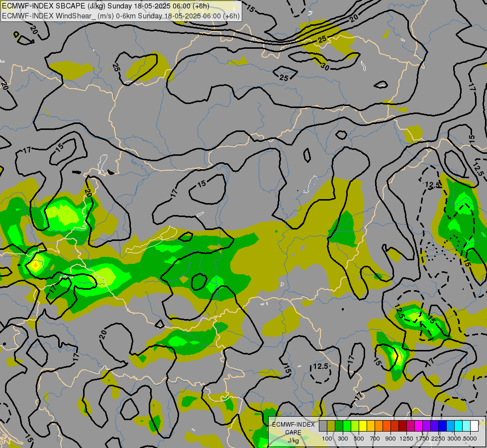487x448 pixels.
Task: Pick the sky blue legend swatch
Action: click(x=451, y=426)
